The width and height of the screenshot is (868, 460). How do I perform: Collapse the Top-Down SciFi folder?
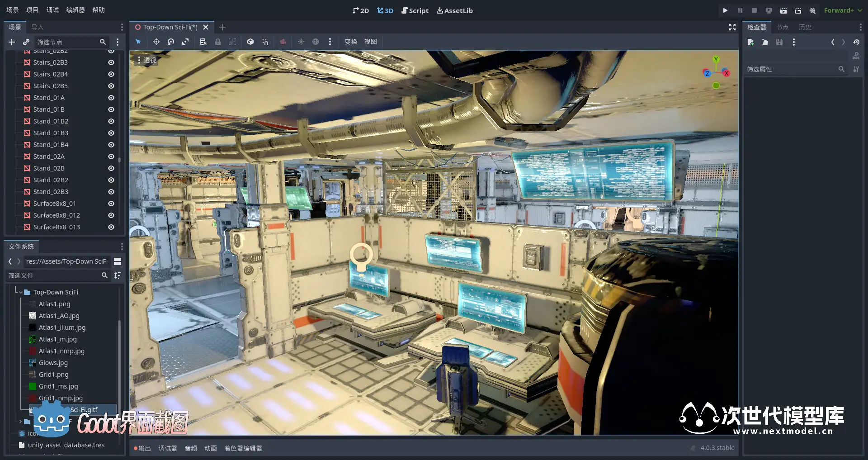21,292
